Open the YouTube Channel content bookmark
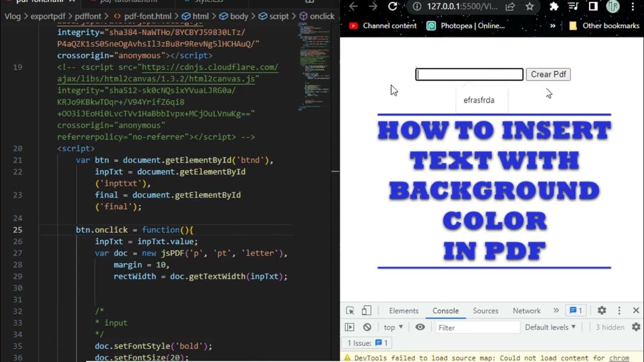 point(383,26)
